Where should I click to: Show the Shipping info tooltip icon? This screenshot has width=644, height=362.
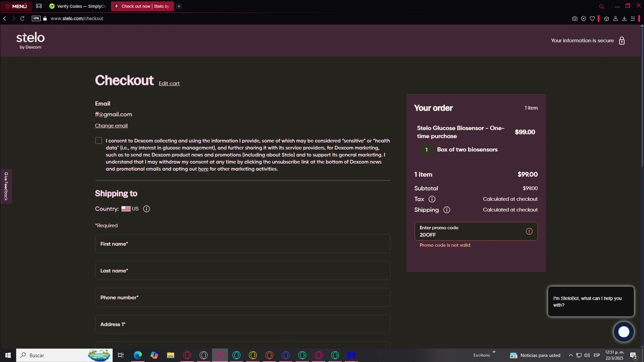point(447,210)
